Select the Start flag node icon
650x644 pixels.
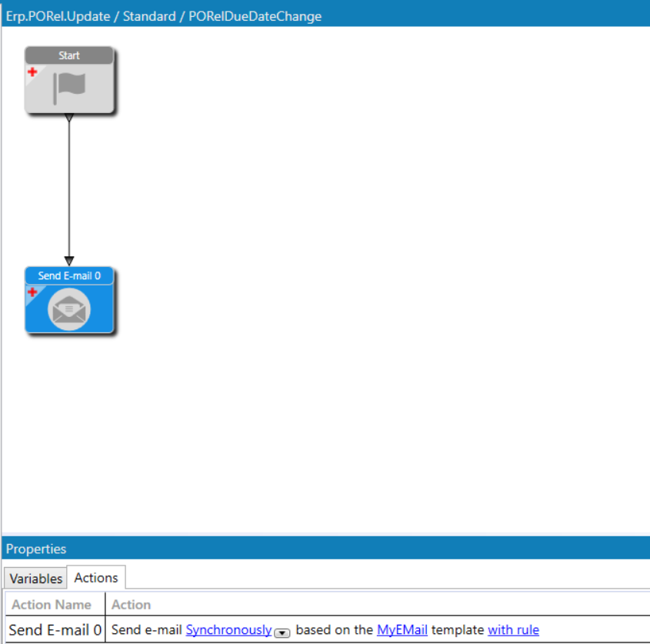click(69, 88)
